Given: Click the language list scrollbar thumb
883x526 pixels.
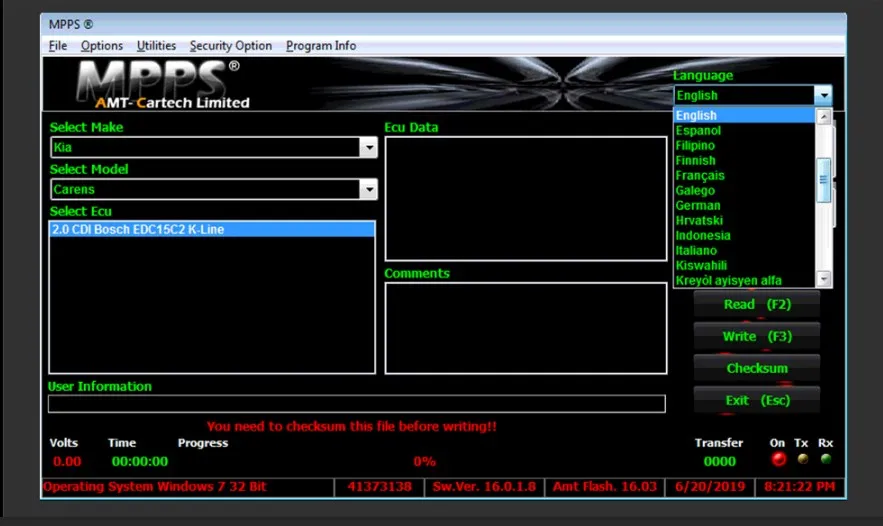Looking at the screenshot, I should pyautogui.click(x=823, y=180).
